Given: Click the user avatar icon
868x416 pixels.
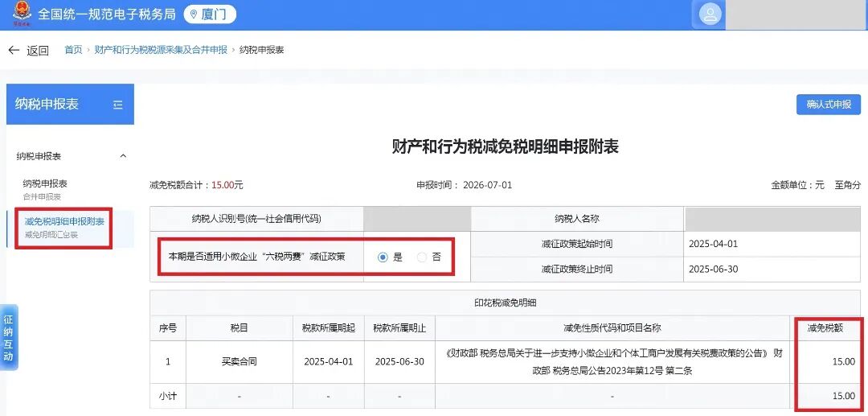Looking at the screenshot, I should [x=710, y=14].
